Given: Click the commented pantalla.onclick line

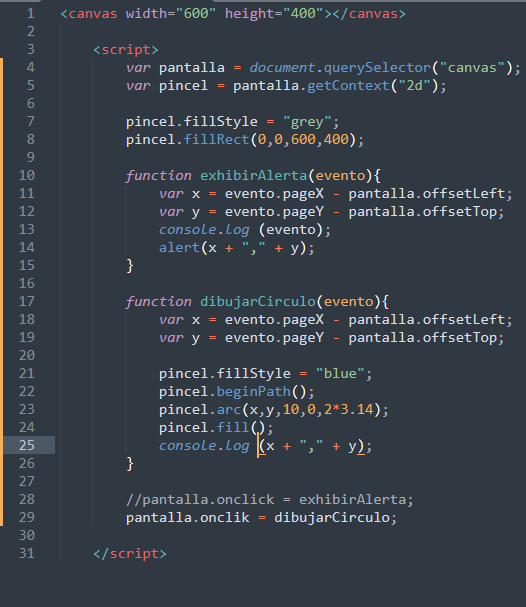Looking at the screenshot, I should click(x=270, y=500).
